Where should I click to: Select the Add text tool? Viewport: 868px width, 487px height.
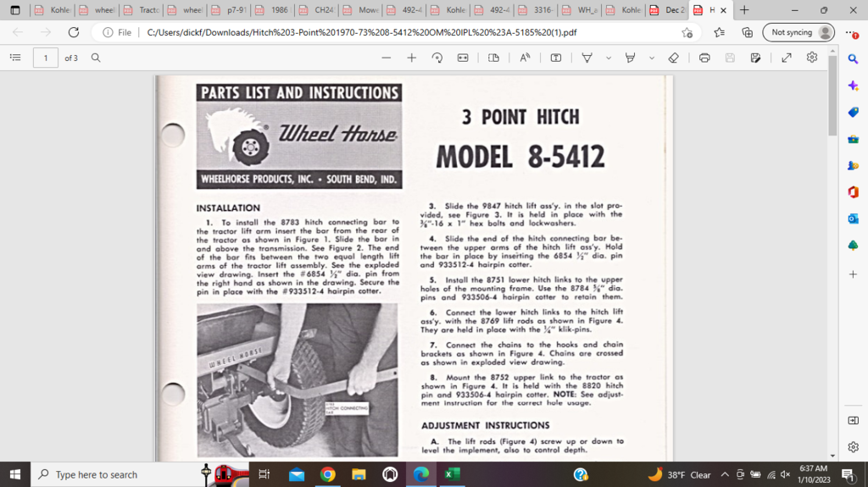click(x=556, y=58)
